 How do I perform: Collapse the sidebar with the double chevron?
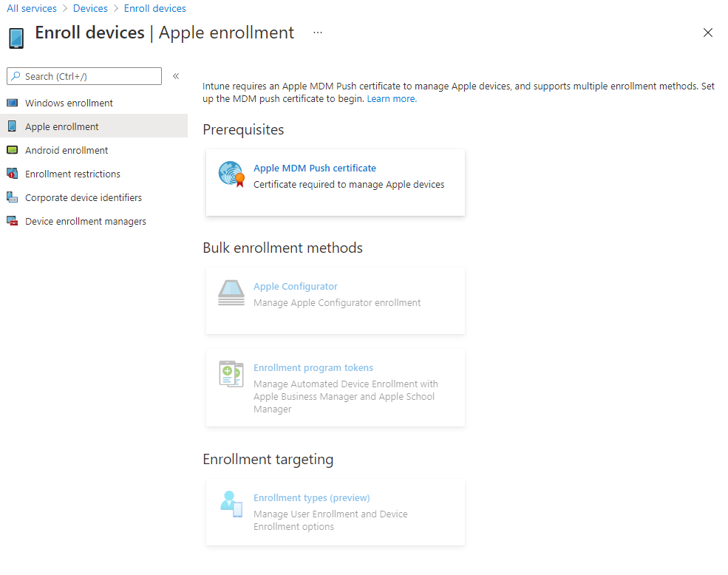coord(176,76)
